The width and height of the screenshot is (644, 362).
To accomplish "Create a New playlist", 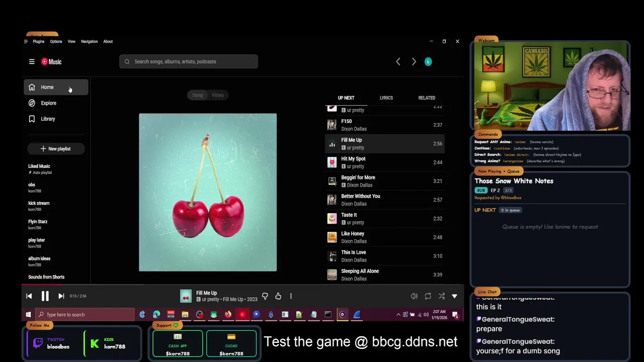I will pyautogui.click(x=56, y=149).
